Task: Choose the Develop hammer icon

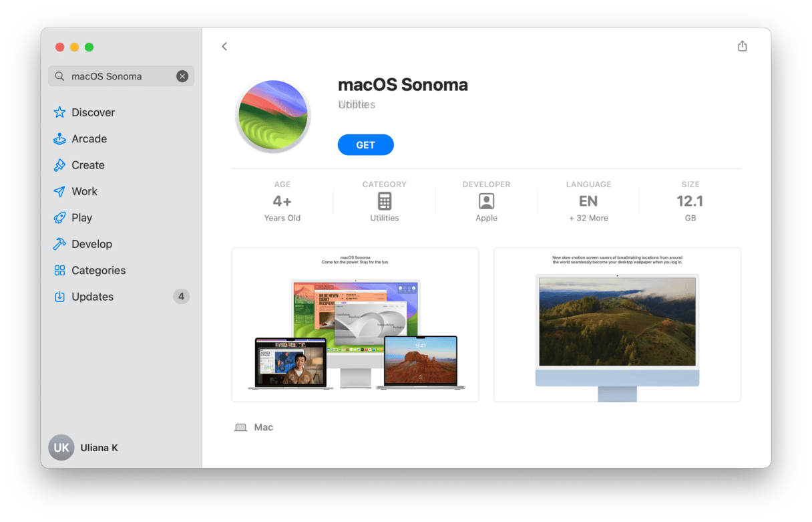Action: click(x=59, y=244)
